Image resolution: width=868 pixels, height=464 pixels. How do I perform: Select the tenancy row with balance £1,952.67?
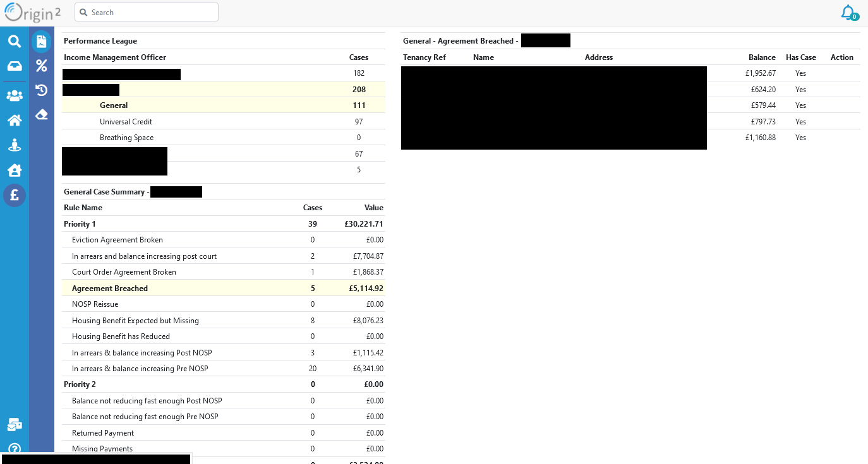(630, 73)
